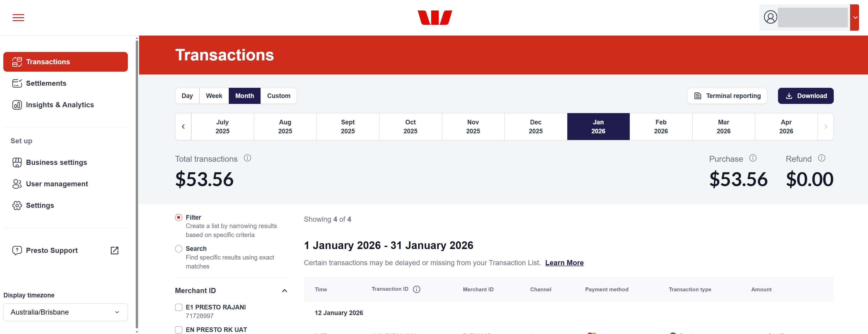Click info icon next to Purchase
Image resolution: width=868 pixels, height=334 pixels.
(753, 158)
